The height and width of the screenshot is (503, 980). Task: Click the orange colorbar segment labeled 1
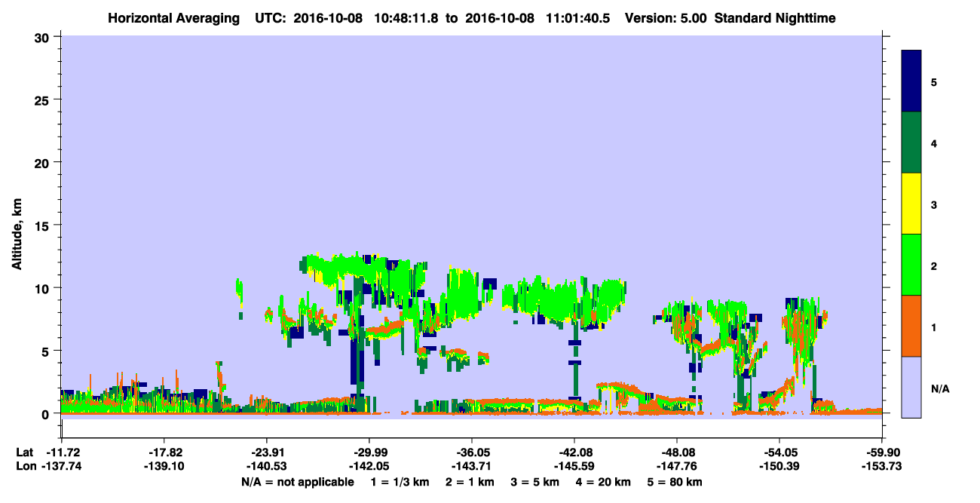click(x=911, y=326)
